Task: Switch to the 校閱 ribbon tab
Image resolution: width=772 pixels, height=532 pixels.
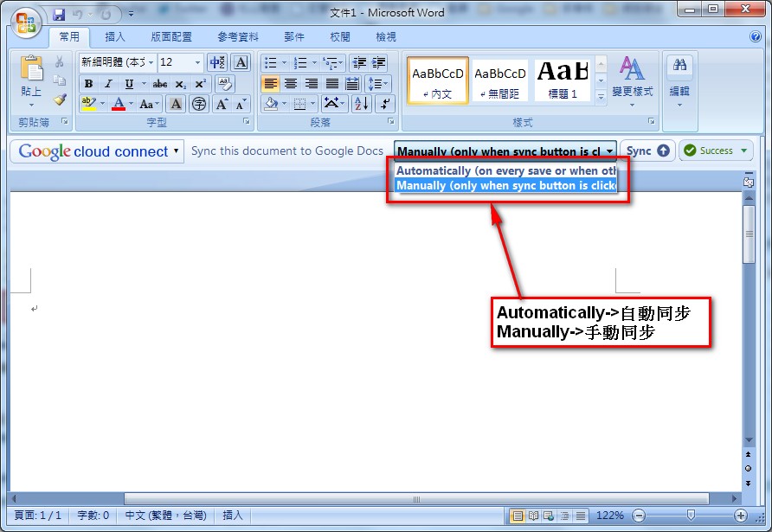Action: click(340, 36)
